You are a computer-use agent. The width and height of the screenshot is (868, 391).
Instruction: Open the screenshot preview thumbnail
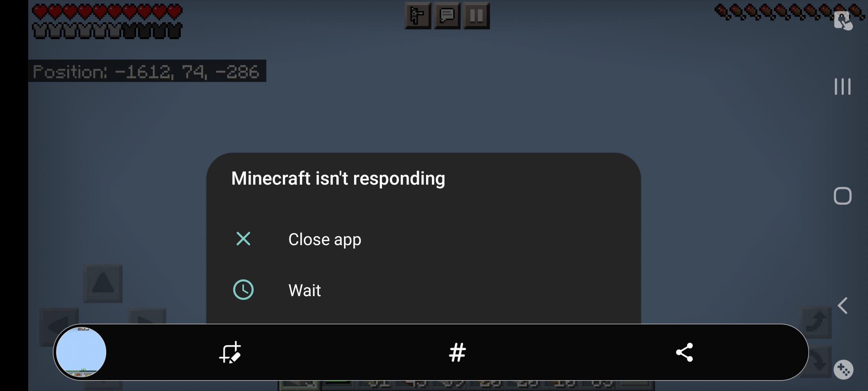coord(81,352)
